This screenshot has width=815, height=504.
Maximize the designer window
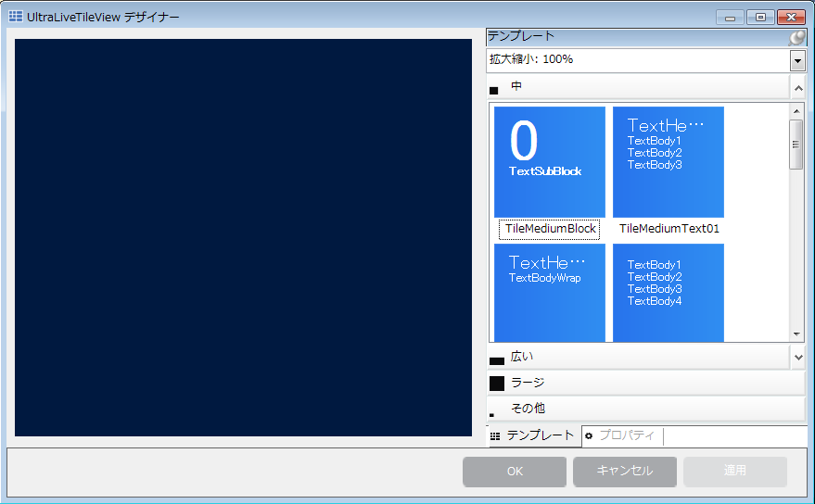tap(760, 18)
